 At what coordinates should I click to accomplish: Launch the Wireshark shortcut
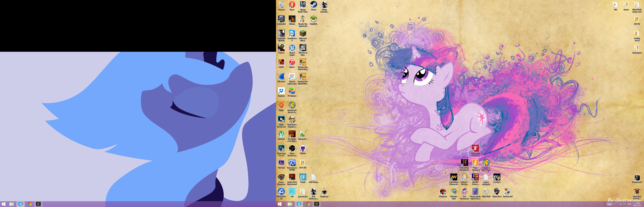(281, 77)
